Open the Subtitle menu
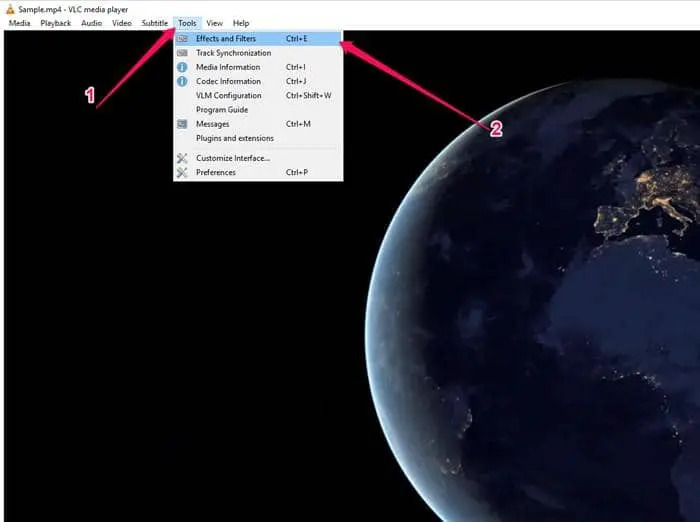Image resolution: width=700 pixels, height=522 pixels. pyautogui.click(x=155, y=23)
